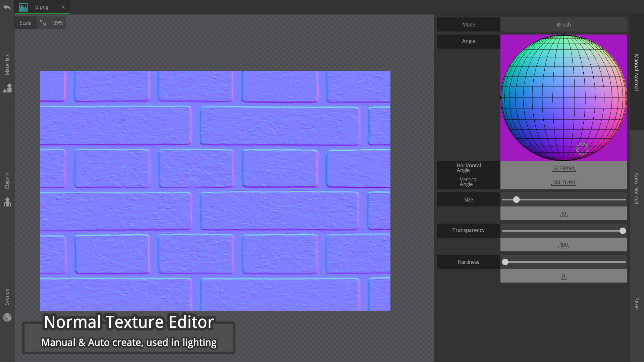Viewport: 644px width, 362px height.
Task: Select Brush as the painting mode
Action: pos(563,24)
